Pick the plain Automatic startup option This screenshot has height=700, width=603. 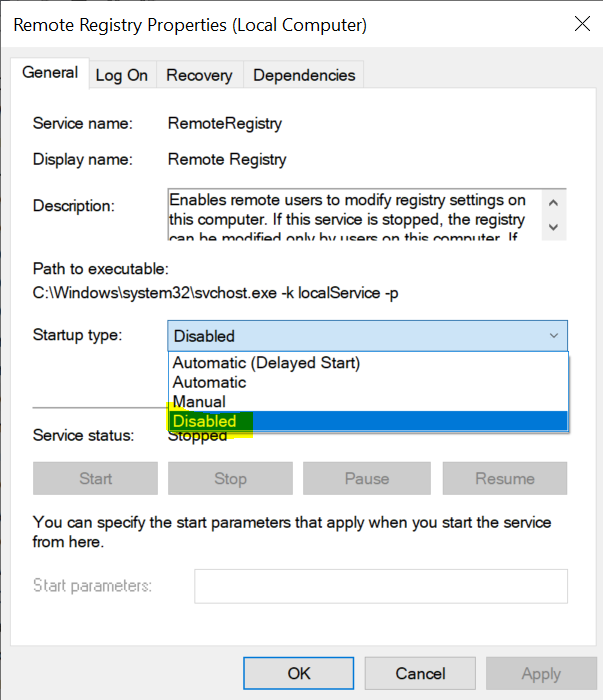pyautogui.click(x=209, y=382)
